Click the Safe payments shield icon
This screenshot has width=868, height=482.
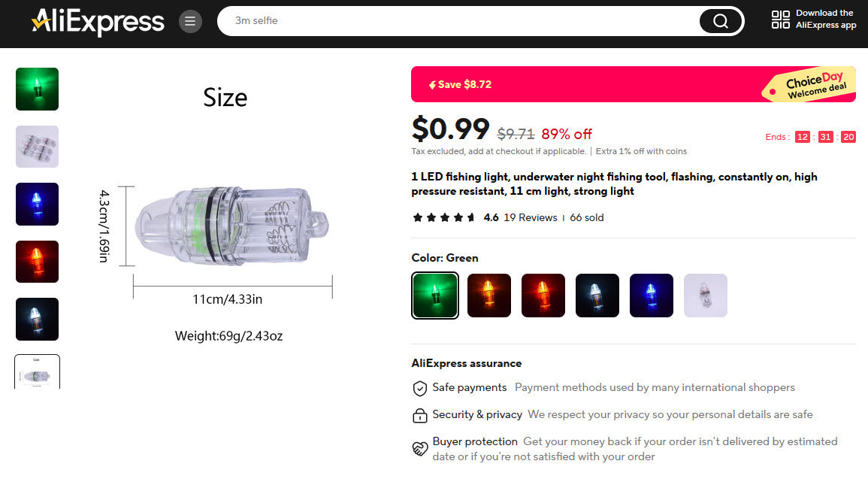[420, 388]
